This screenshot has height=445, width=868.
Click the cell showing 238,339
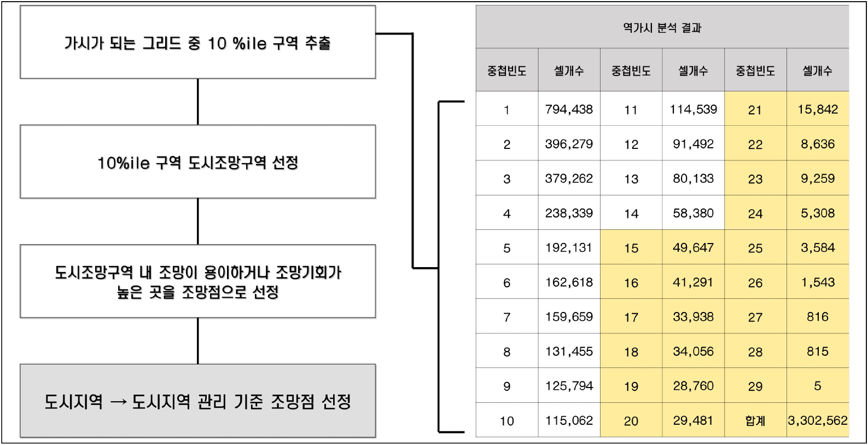coord(569,213)
